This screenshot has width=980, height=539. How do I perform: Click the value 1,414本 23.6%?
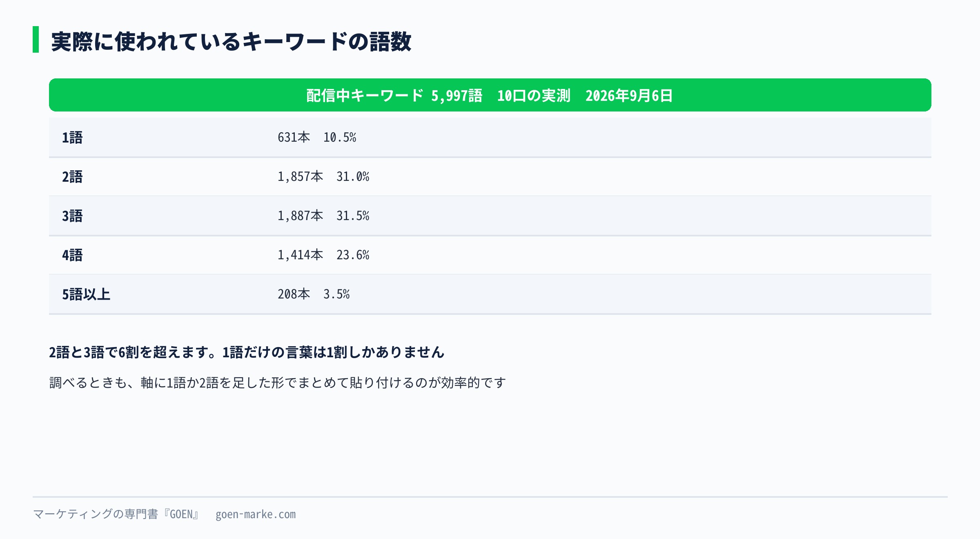(x=323, y=255)
